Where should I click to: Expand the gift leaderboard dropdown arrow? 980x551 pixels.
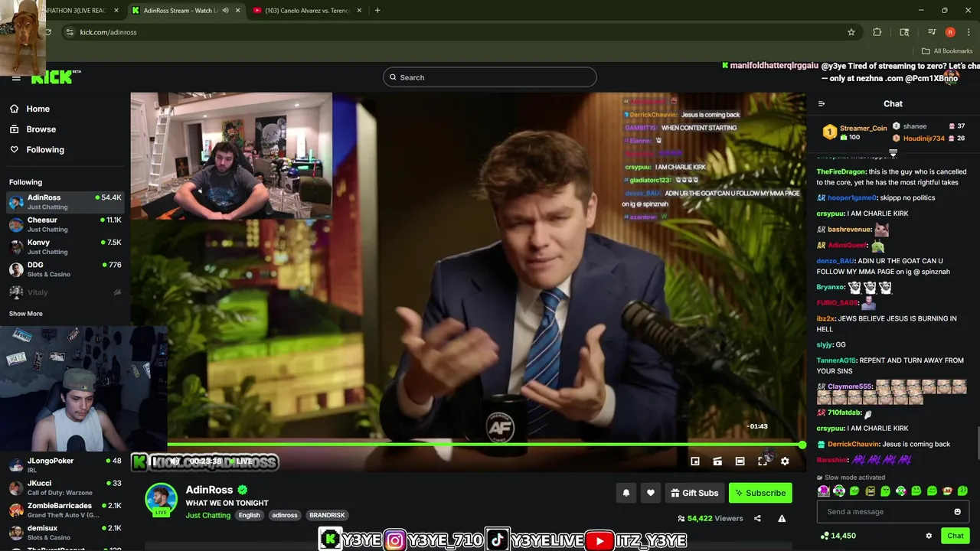(x=893, y=154)
